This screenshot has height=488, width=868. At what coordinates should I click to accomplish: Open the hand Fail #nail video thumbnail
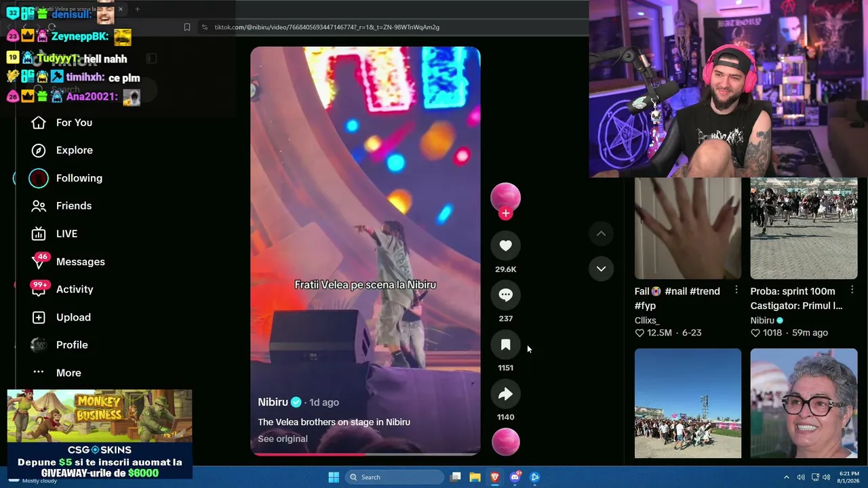click(x=688, y=228)
